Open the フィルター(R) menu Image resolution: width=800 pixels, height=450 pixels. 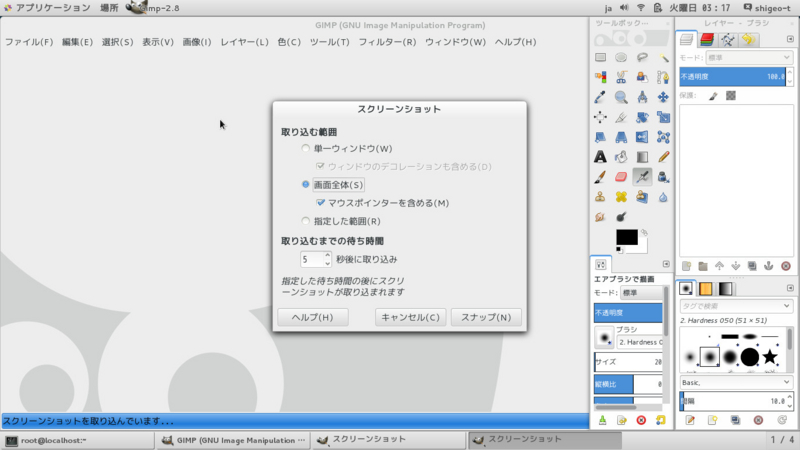[387, 42]
